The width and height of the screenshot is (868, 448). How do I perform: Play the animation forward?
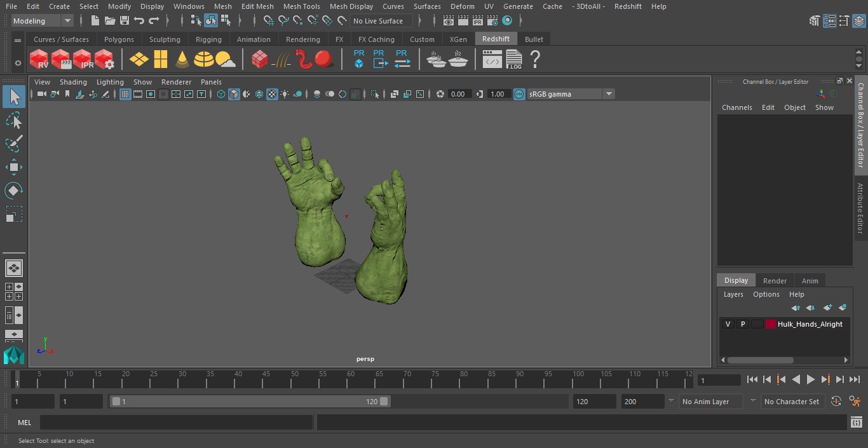[x=810, y=379]
